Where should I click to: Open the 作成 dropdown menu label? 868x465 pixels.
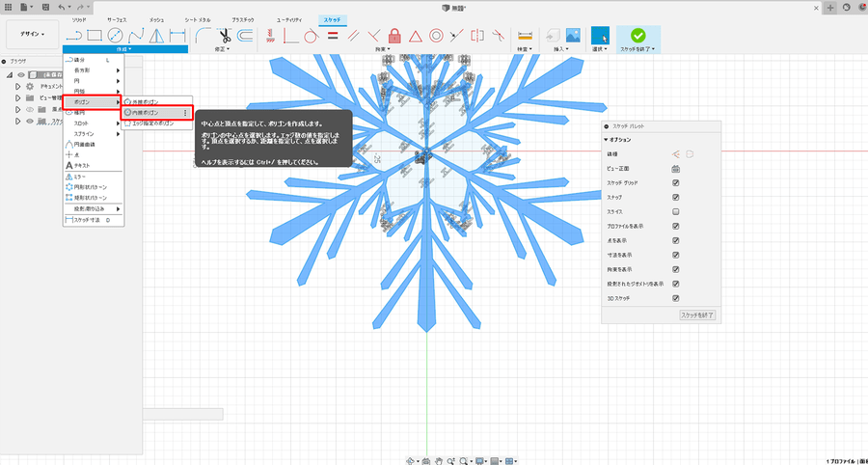(x=124, y=49)
